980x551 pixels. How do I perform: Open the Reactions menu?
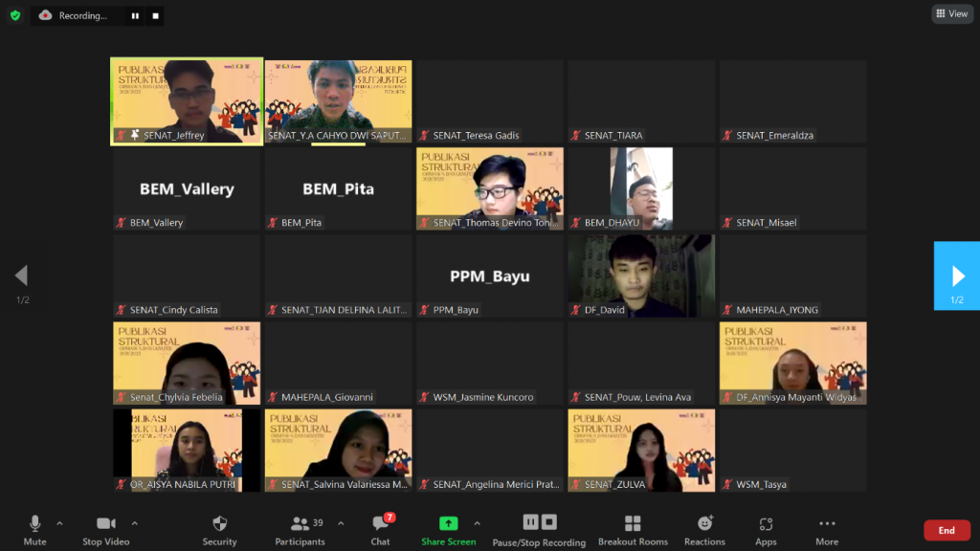point(704,531)
